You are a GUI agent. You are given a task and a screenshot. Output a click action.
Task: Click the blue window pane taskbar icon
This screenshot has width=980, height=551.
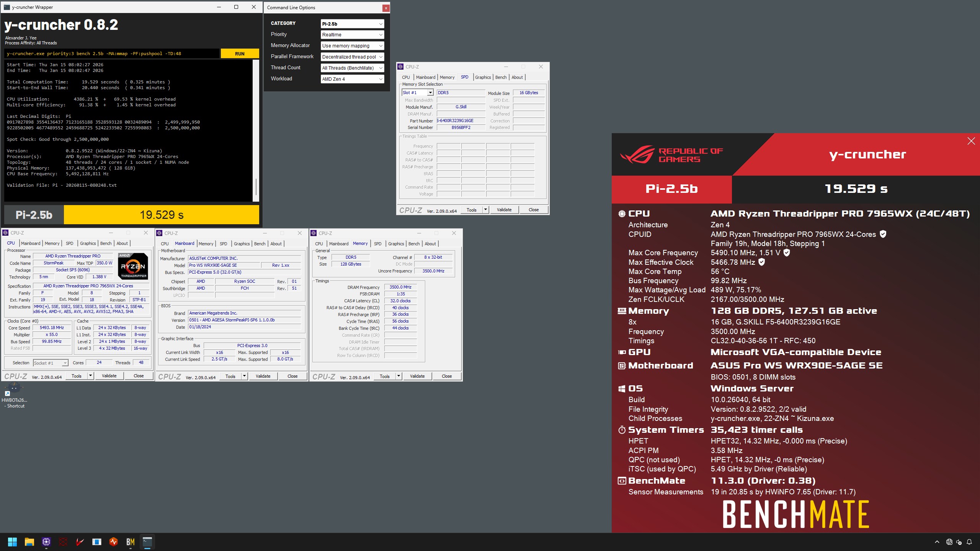97,542
